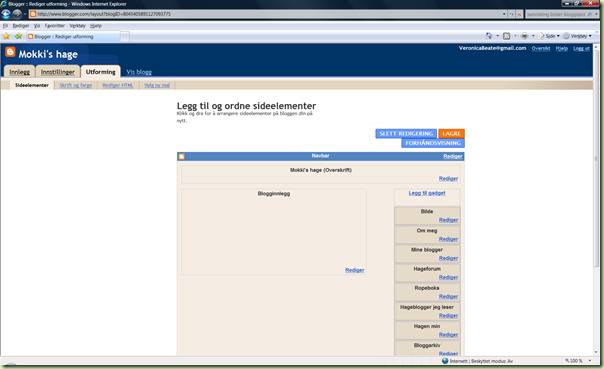The height and width of the screenshot is (369, 604).
Task: Select the Blogger: Rediger utforming browser tab
Action: [73, 37]
